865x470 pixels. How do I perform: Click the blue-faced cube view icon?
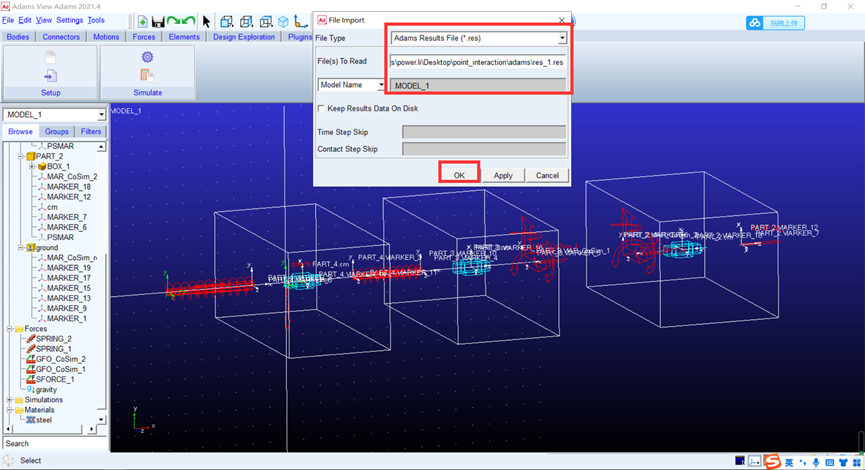tap(226, 22)
